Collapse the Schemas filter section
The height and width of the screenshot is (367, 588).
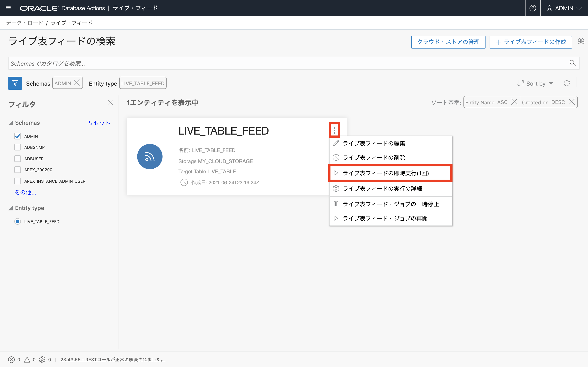pyautogui.click(x=11, y=123)
